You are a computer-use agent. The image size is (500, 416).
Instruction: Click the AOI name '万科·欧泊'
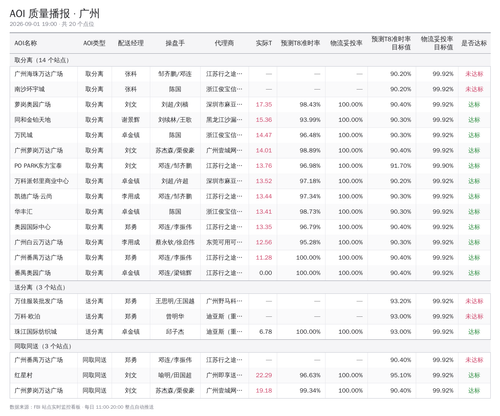27,317
